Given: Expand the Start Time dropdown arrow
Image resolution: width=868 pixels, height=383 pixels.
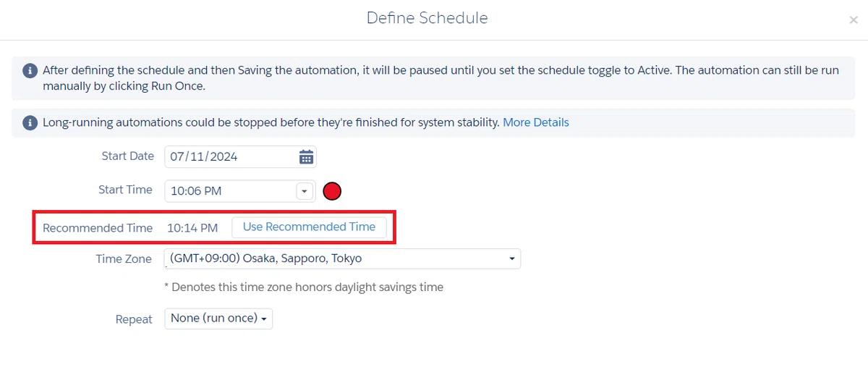Looking at the screenshot, I should [x=305, y=191].
